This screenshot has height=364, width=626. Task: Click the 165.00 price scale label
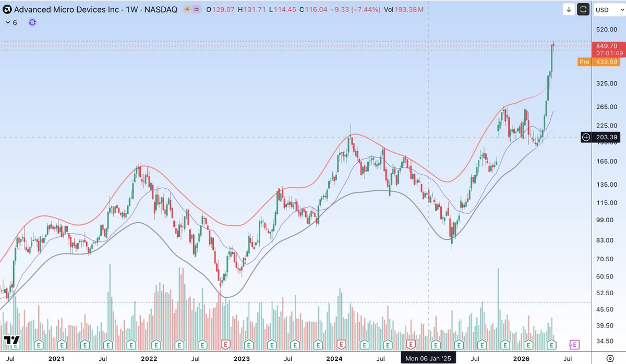click(607, 161)
